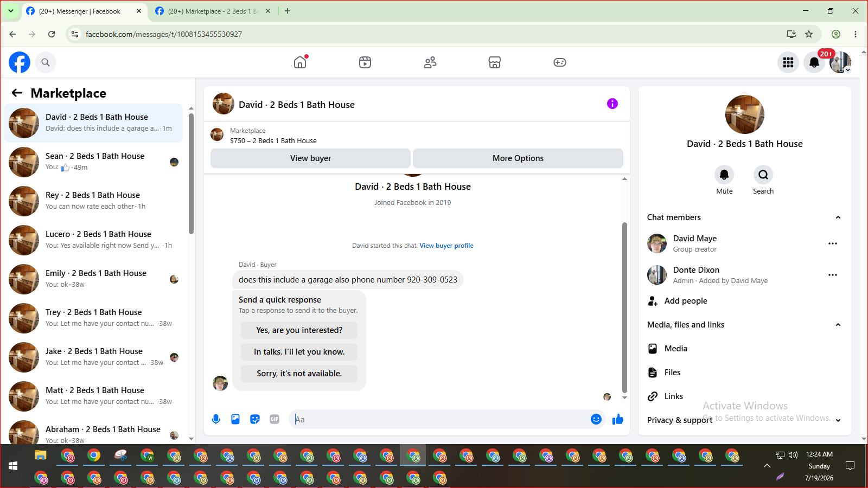Search within the conversation
The height and width of the screenshot is (488, 868).
click(763, 175)
